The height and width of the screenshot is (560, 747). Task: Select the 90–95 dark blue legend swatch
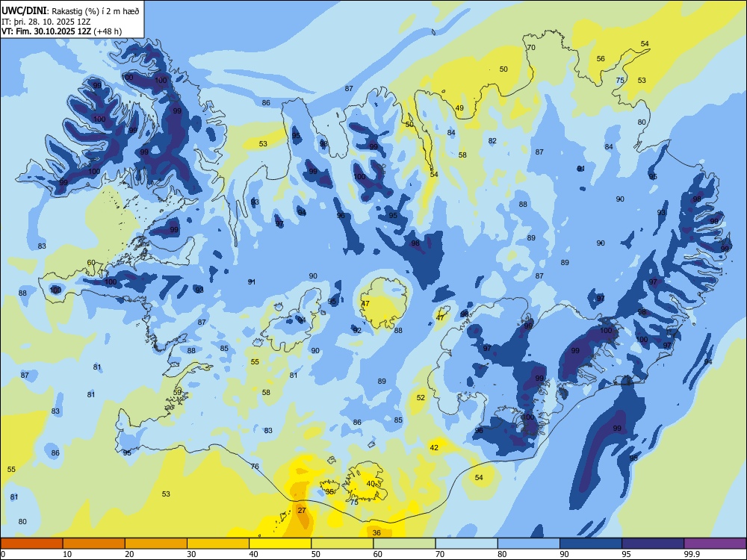(x=591, y=544)
